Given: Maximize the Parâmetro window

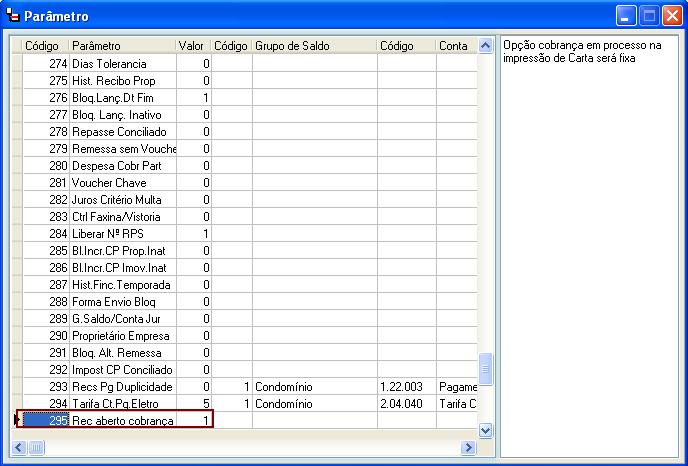Looking at the screenshot, I should (648, 16).
